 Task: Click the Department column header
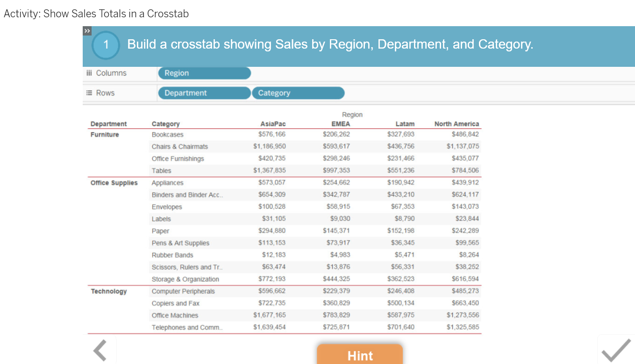(x=108, y=124)
